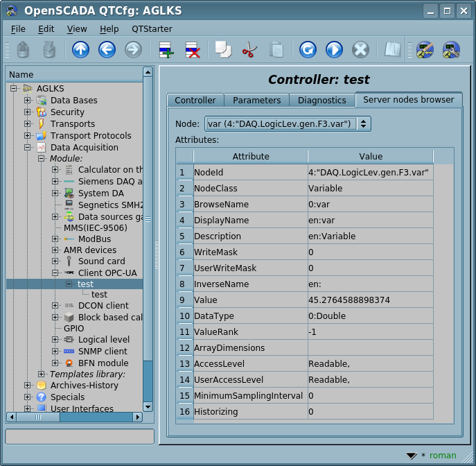The image size is (476, 466).
Task: Click the Delete item toolbar icon
Action: pyautogui.click(x=192, y=50)
